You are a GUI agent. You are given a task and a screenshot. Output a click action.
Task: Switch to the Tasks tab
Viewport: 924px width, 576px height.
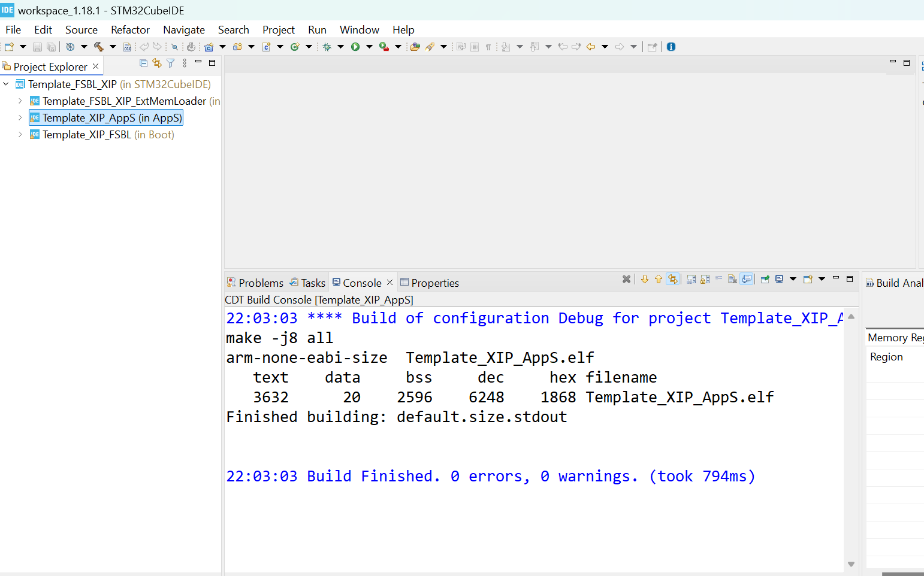pos(307,283)
